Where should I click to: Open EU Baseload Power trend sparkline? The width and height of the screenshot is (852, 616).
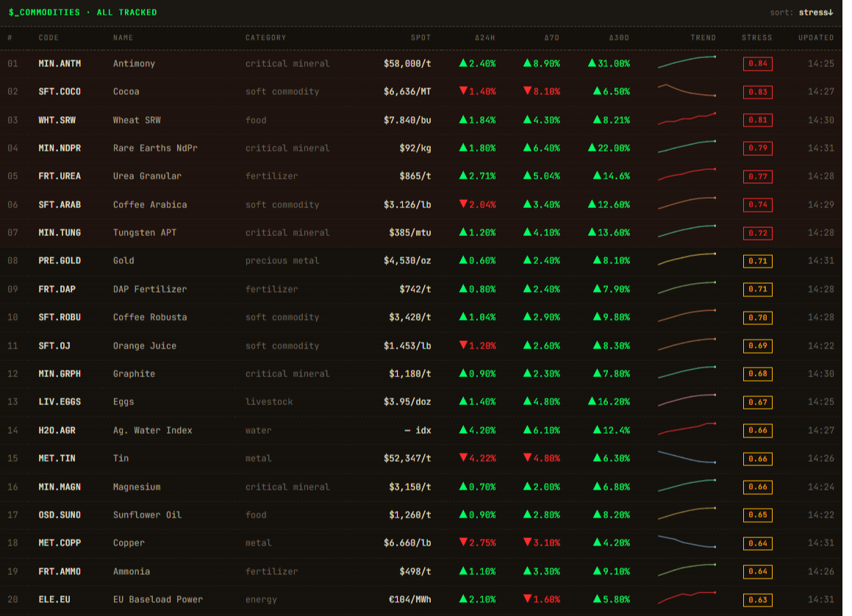687,598
